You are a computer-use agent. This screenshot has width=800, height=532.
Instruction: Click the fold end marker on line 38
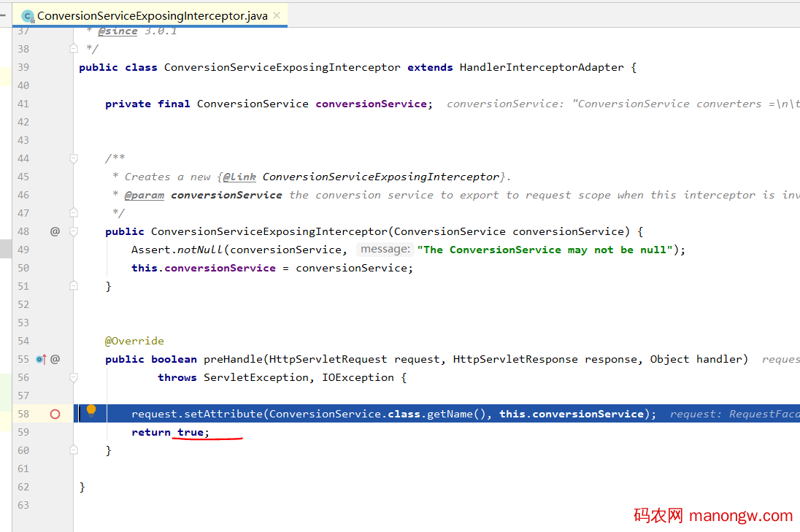pos(73,49)
